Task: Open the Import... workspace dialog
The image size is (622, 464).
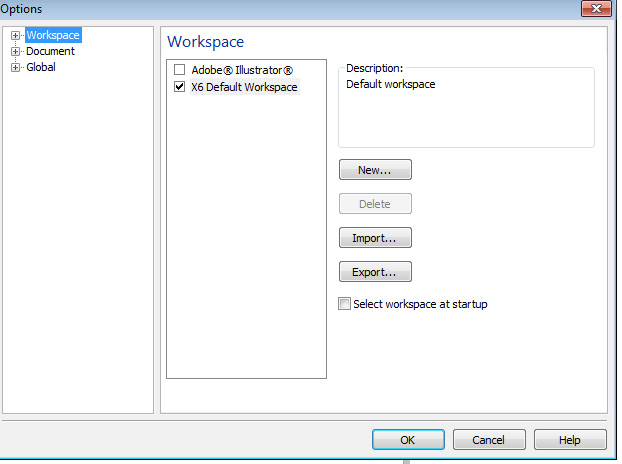Action: 375,238
